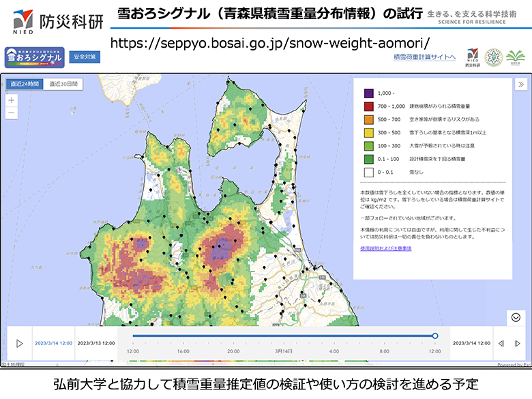Click the 3月14日 mark on the timeline
532x399 pixels.
click(284, 351)
